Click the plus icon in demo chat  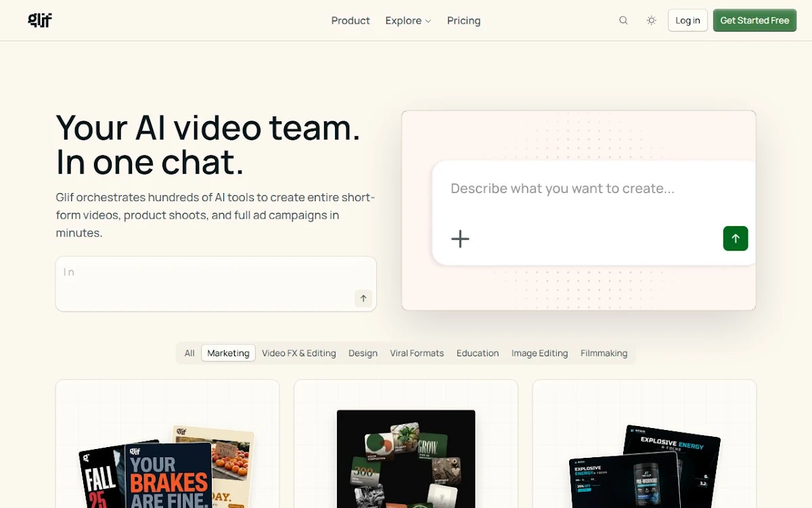(x=460, y=238)
